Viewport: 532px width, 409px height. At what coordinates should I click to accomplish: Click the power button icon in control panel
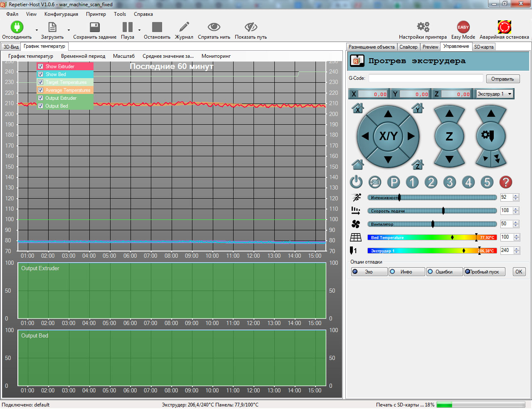pos(356,182)
